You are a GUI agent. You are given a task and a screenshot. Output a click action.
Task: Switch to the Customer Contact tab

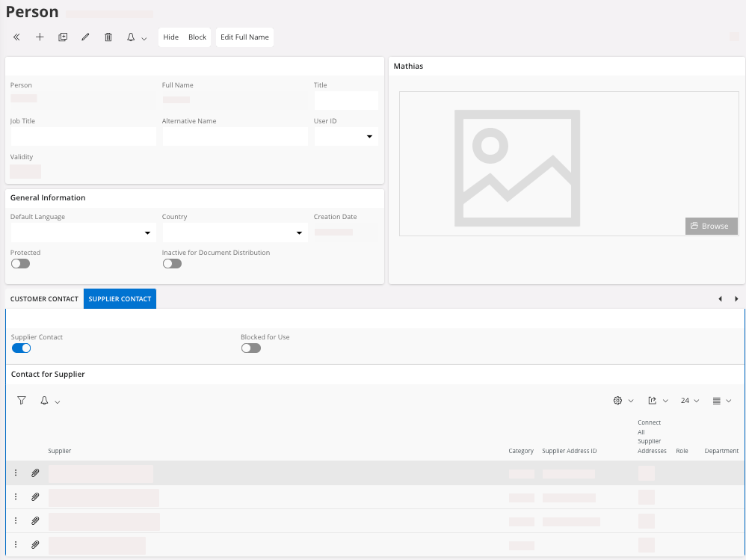[x=44, y=299]
